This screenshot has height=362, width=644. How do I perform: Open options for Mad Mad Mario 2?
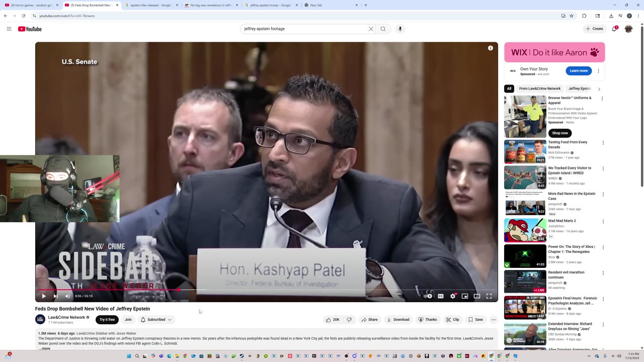(x=603, y=221)
